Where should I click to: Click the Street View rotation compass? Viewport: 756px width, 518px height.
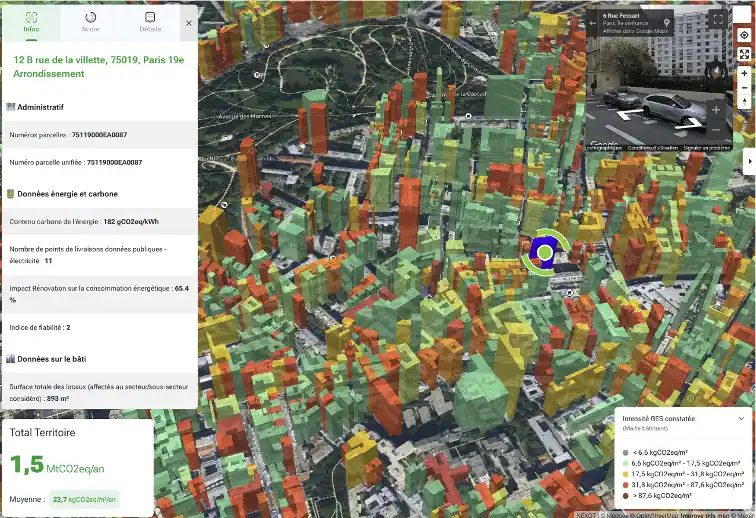[715, 71]
